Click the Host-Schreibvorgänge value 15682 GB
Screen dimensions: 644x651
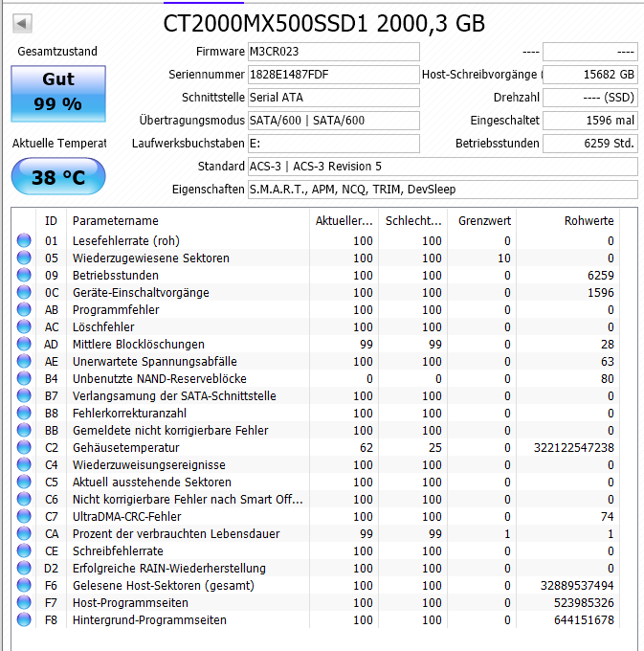(x=590, y=75)
